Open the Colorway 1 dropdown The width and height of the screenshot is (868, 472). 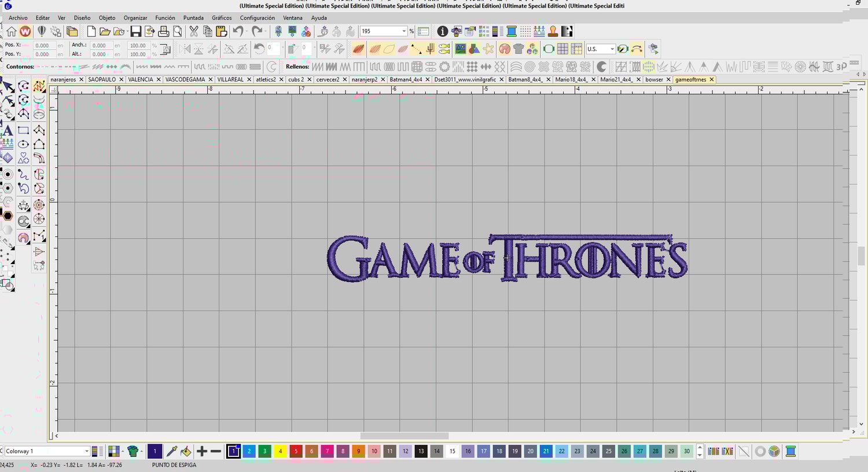[x=87, y=451]
